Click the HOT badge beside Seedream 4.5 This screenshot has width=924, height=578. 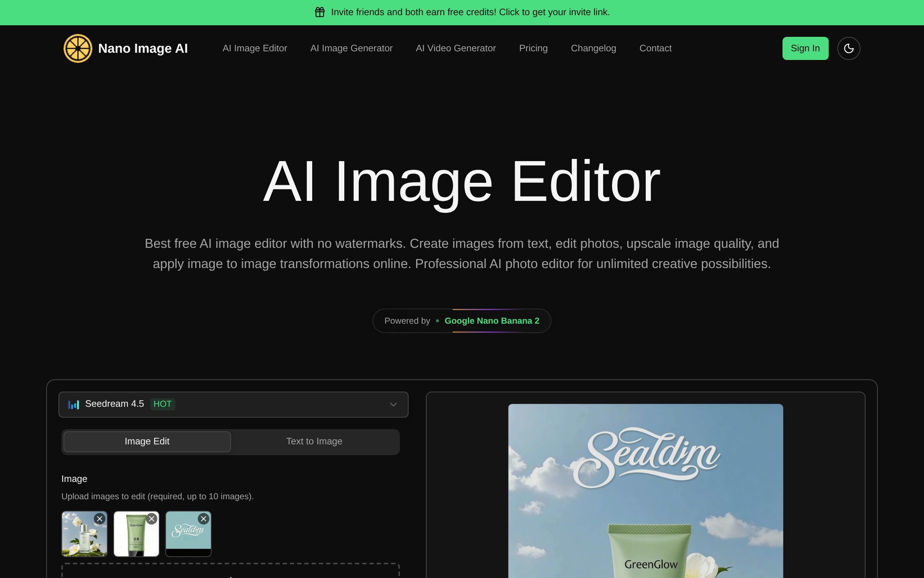click(162, 404)
